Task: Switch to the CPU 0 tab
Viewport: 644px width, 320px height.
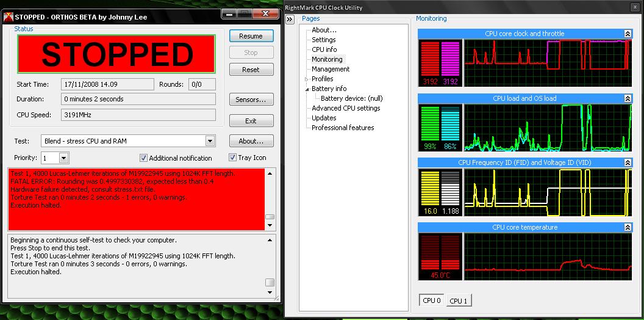Action: [432, 300]
